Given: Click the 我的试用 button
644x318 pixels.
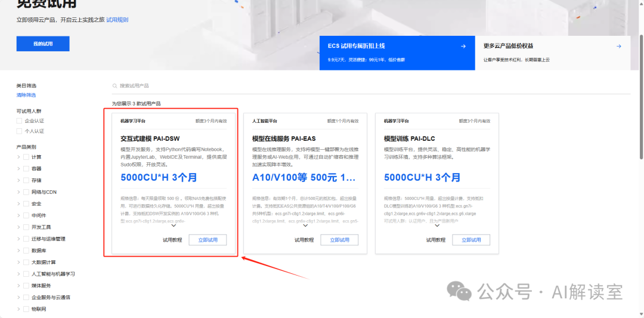Looking at the screenshot, I should point(43,44).
